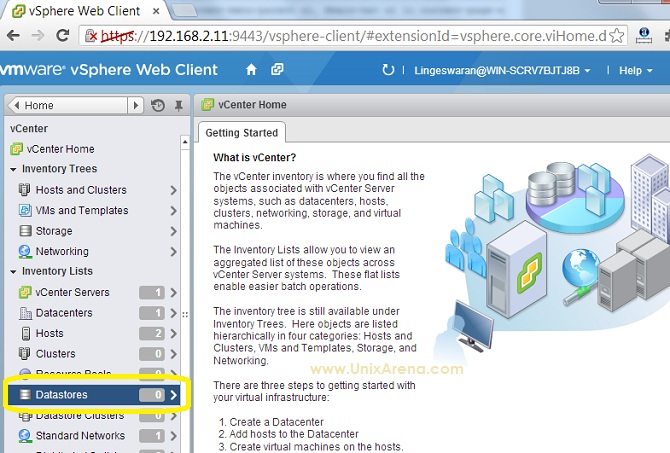Open a new browser tab
670x453 pixels.
tap(185, 11)
